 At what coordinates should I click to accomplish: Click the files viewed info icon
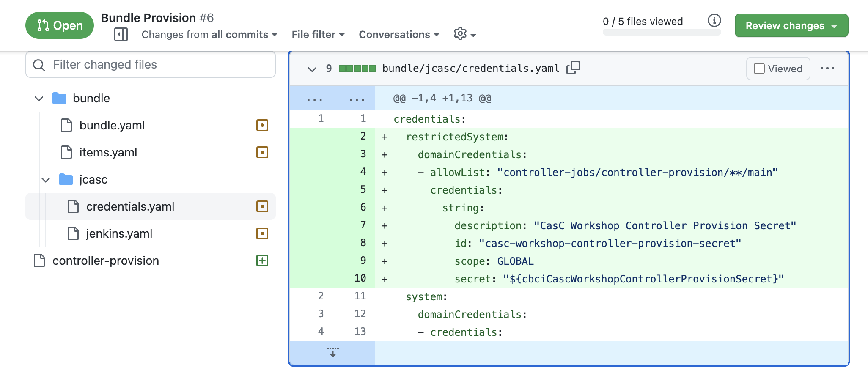714,20
